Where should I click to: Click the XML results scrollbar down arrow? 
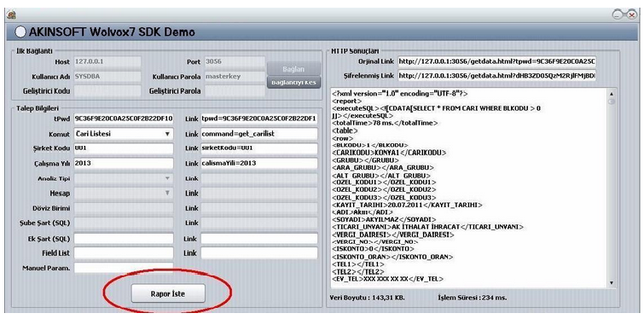point(612,283)
